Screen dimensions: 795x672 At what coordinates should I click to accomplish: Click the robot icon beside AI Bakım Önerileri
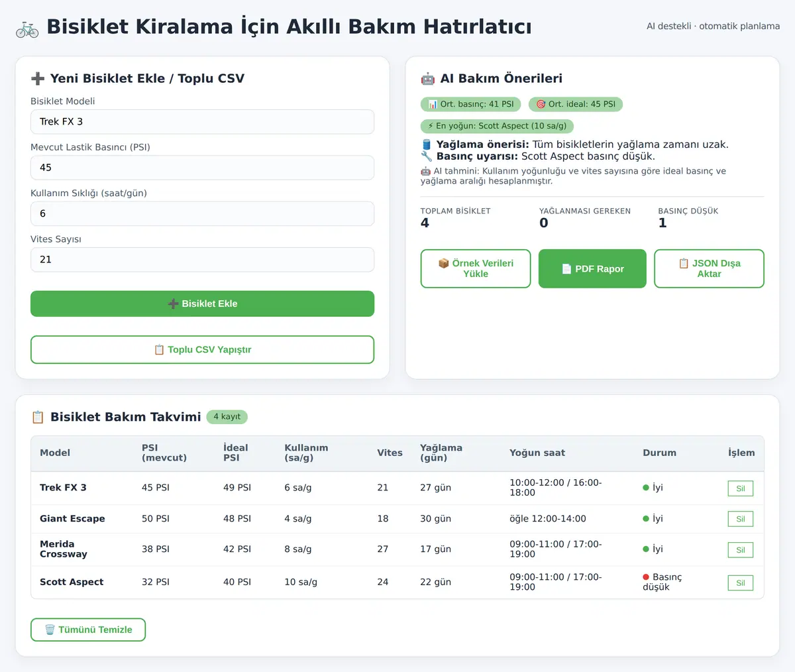[428, 78]
